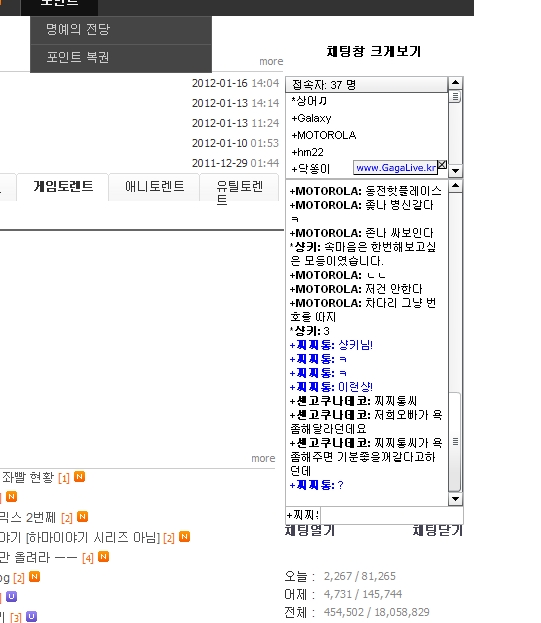Select user +hm22 in the user list
The height and width of the screenshot is (623, 541).
click(307, 152)
